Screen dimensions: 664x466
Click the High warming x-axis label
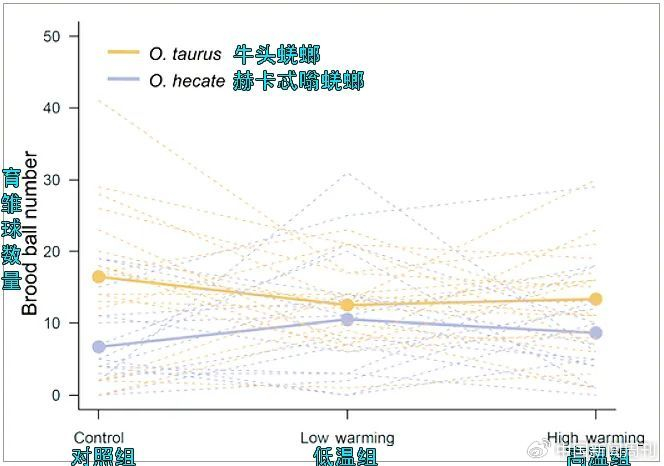click(x=596, y=438)
